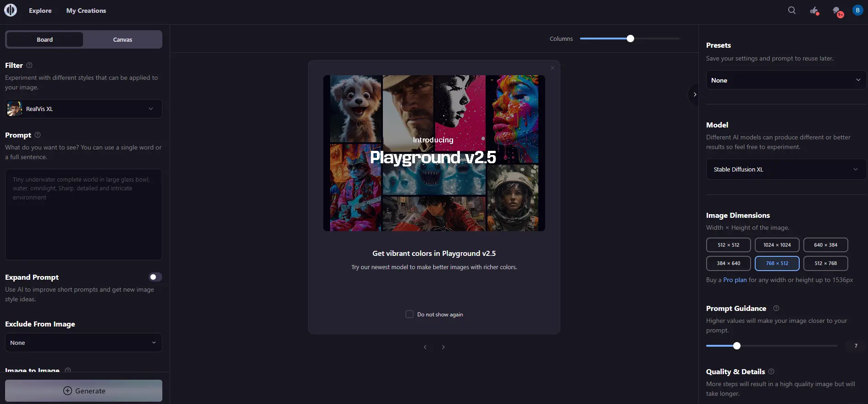Check the Do not show again box
The image size is (868, 404).
click(409, 314)
